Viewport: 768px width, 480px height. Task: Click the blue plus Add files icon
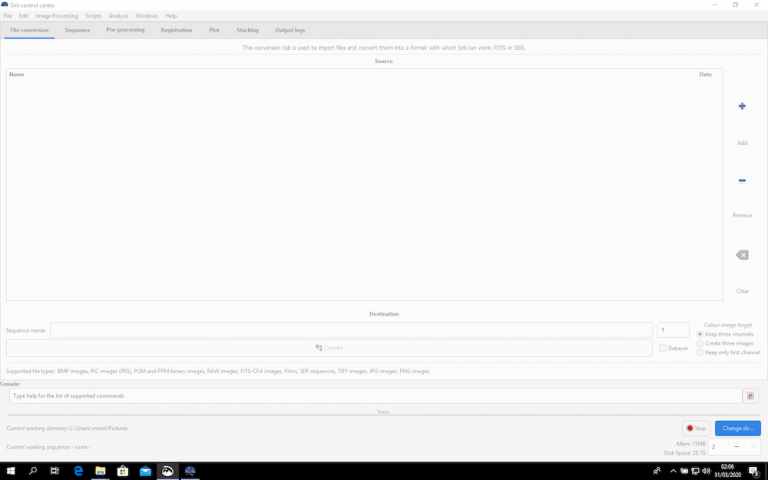click(742, 106)
